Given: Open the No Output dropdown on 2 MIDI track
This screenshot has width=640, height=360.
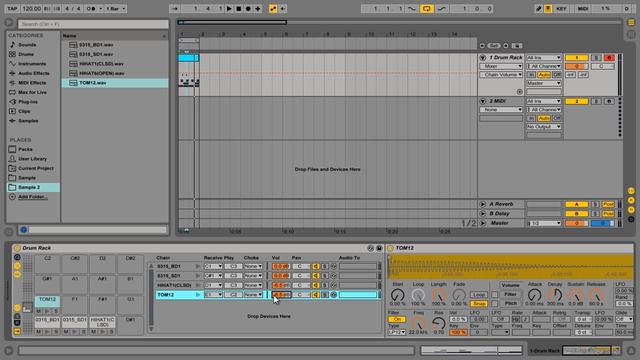Looking at the screenshot, I should point(544,127).
